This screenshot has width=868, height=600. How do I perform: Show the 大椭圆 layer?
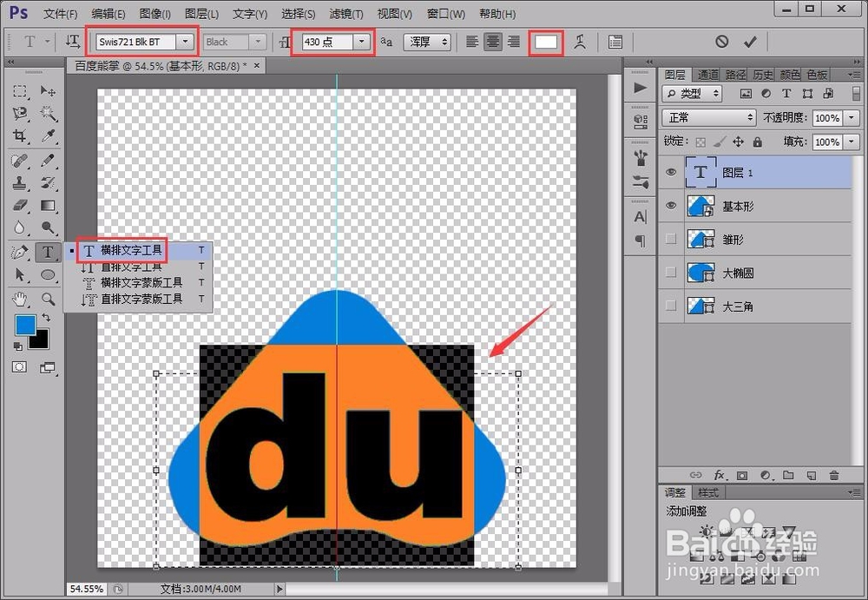point(671,272)
